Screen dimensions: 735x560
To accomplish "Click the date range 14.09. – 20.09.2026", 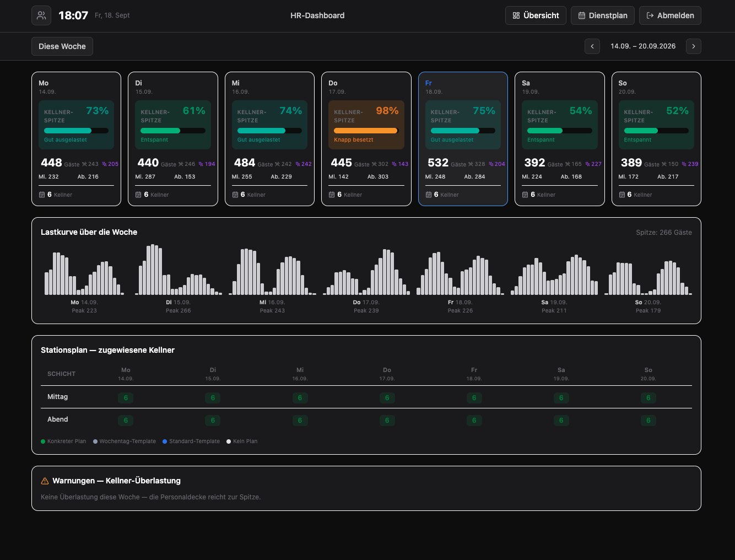I will click(x=643, y=46).
